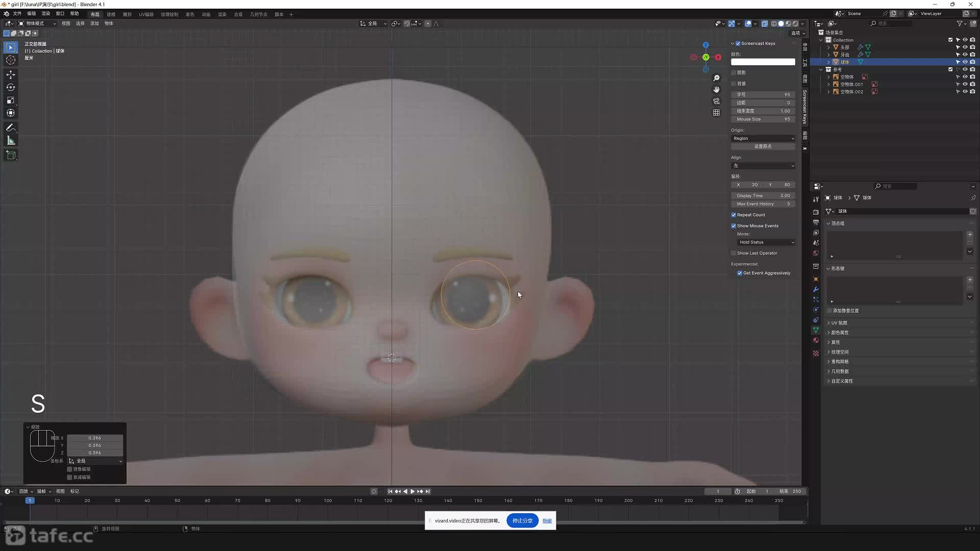Click the 设置原点 button

[763, 146]
